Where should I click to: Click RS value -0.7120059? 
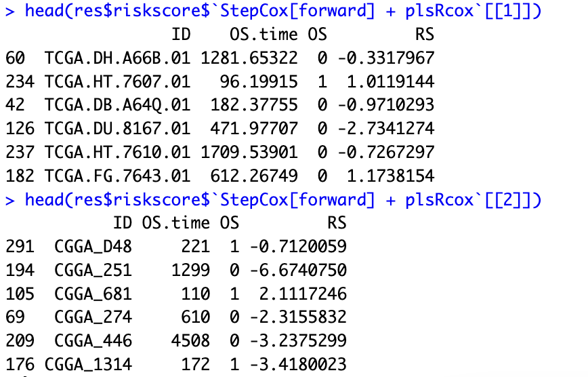click(x=299, y=247)
